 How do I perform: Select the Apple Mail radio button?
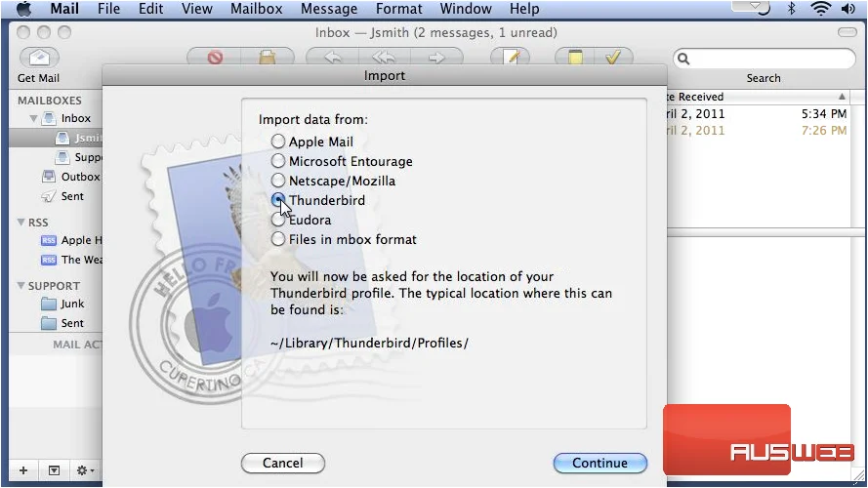(x=278, y=142)
